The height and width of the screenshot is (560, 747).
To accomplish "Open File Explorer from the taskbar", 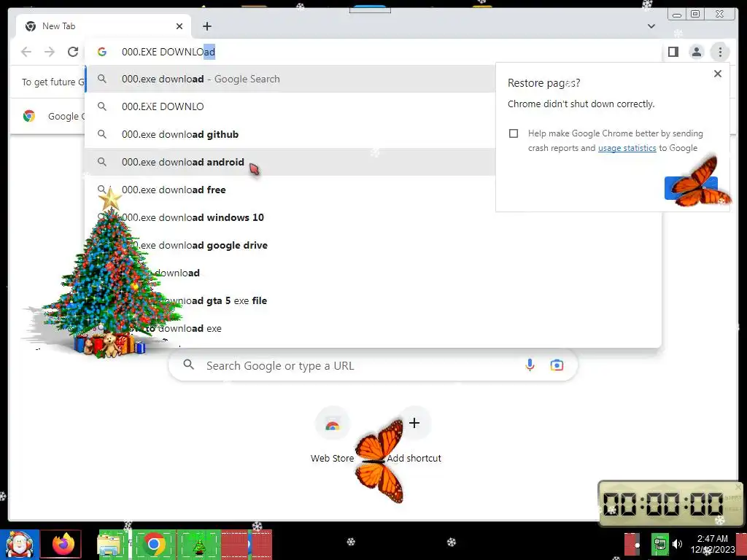I will 109,544.
